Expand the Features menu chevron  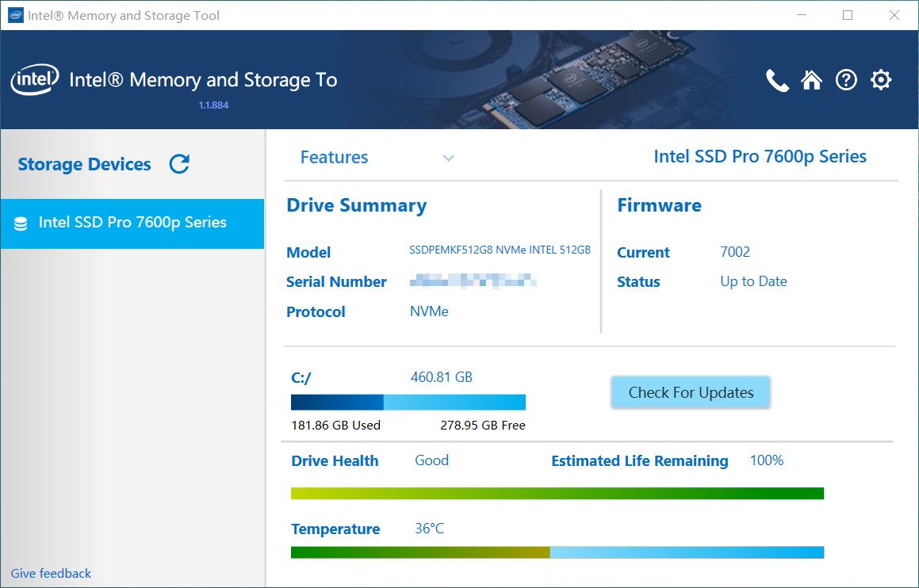coord(449,158)
